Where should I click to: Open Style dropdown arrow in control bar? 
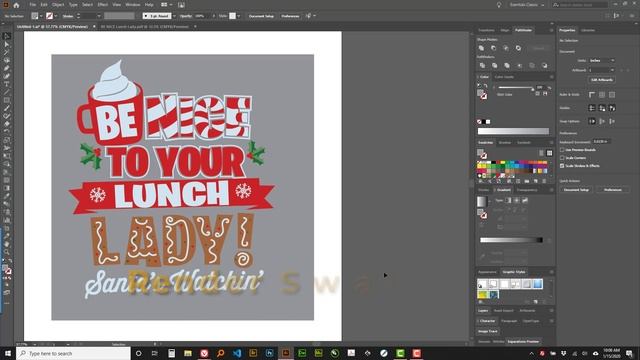pyautogui.click(x=239, y=16)
